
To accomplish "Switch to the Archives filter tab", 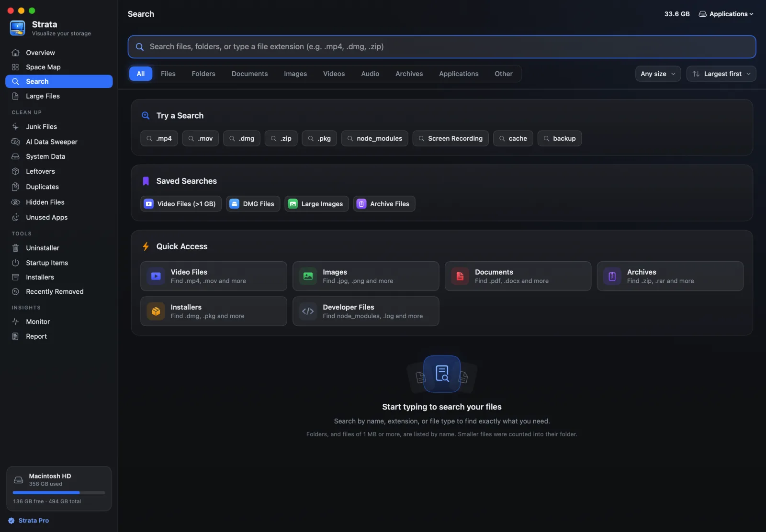I will (409, 74).
